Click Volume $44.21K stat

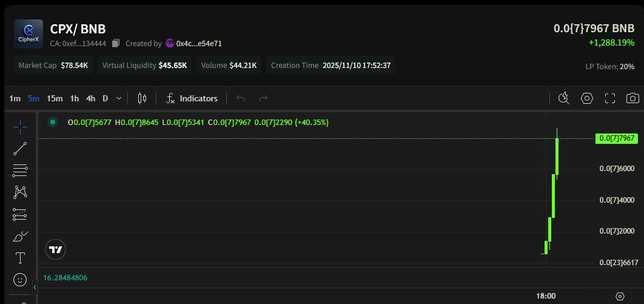point(229,66)
